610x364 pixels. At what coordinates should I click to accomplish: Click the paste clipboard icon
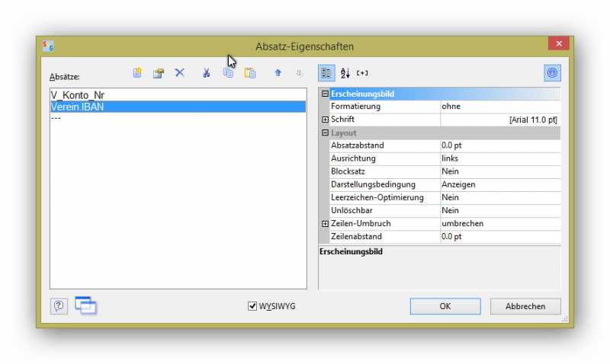coord(249,73)
